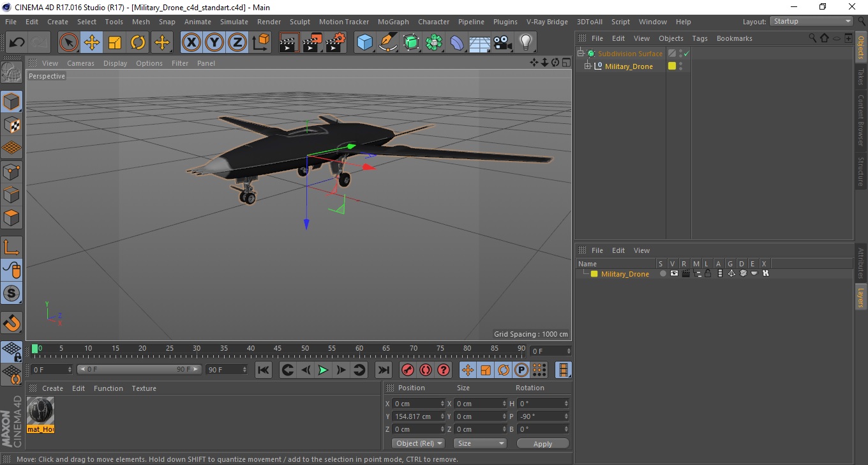Viewport: 868px width, 465px height.
Task: Activate the Scale tool in top toolbar
Action: (x=115, y=43)
